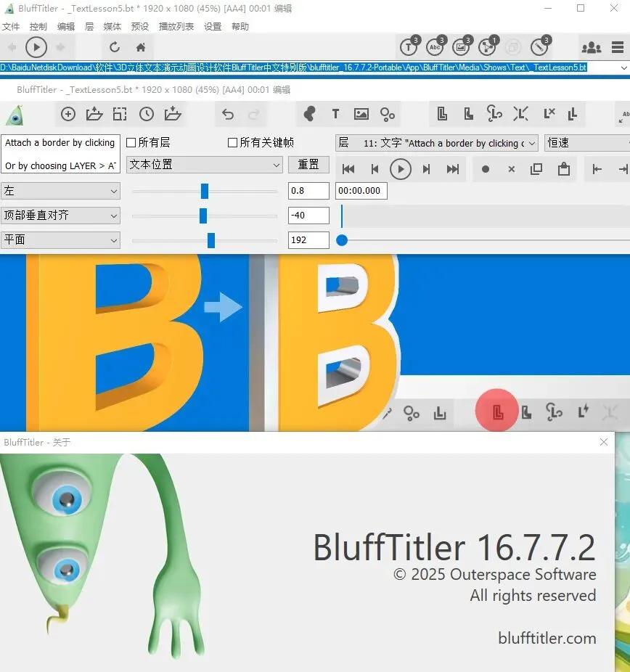Screen dimensions: 630x672
Task: Click the attach explosion L-arrows icon
Action: [520, 113]
